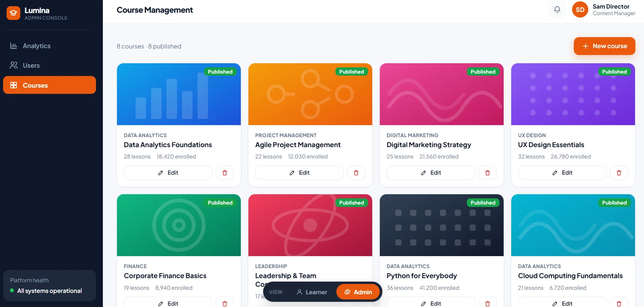Delete the Cloud Computing Fundamentals course

[619, 302]
